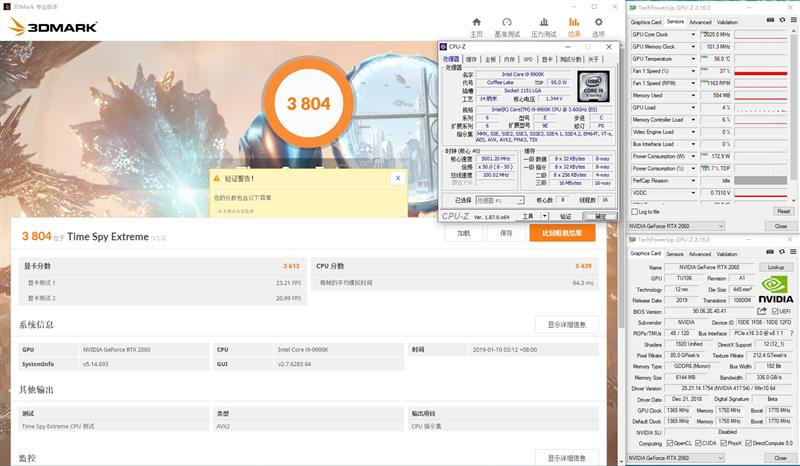
Task: Click the NVIDIA logo in GPU-Z
Action: [776, 289]
